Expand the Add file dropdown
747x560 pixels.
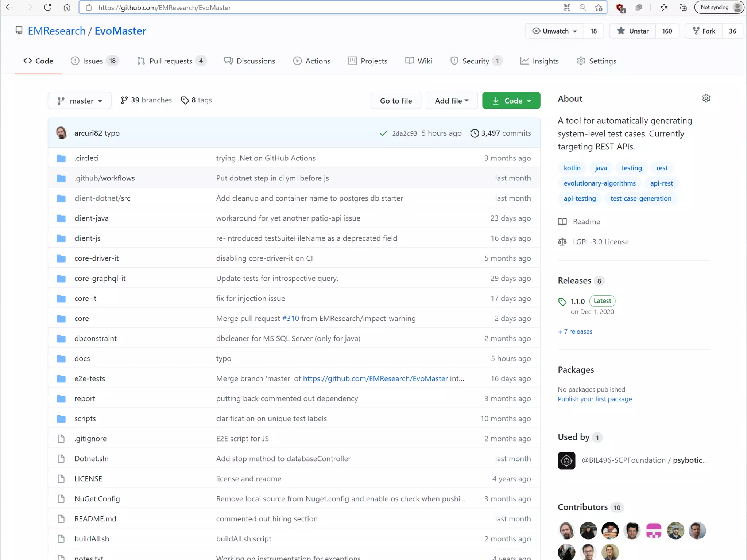(x=451, y=101)
